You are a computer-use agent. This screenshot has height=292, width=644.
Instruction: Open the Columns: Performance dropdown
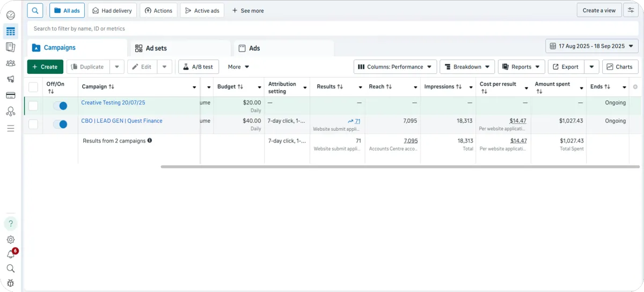point(395,67)
